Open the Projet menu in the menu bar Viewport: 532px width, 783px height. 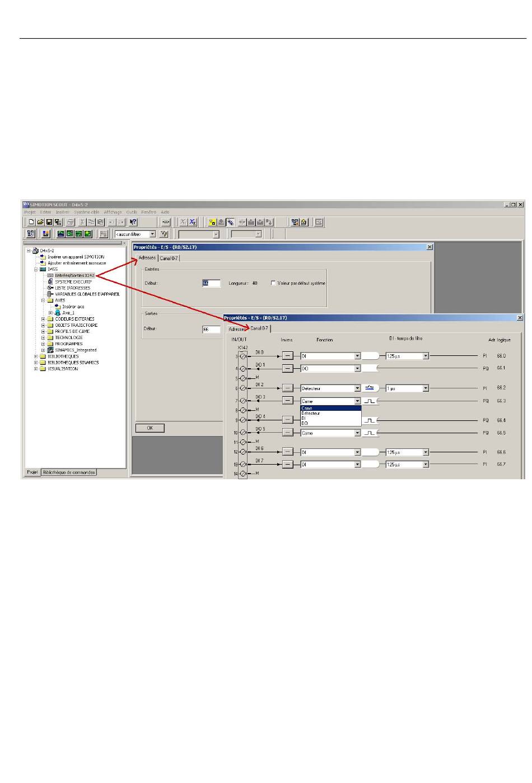tap(30, 212)
